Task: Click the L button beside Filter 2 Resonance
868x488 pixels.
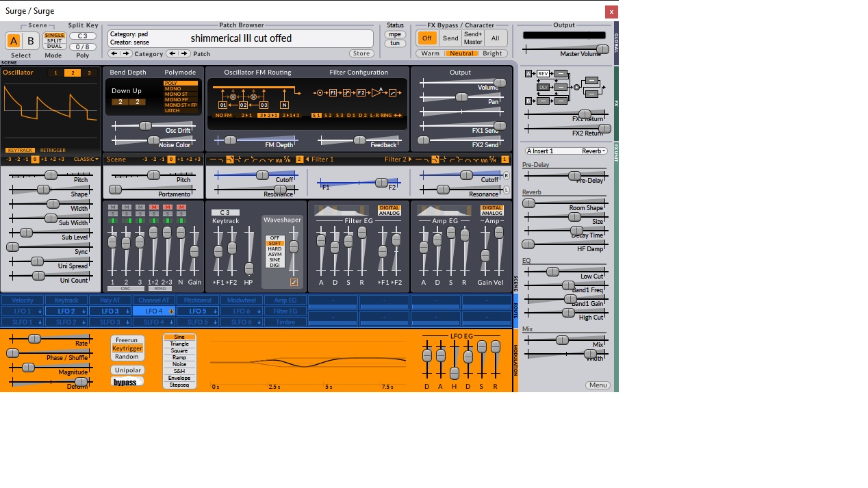Action: tap(507, 190)
